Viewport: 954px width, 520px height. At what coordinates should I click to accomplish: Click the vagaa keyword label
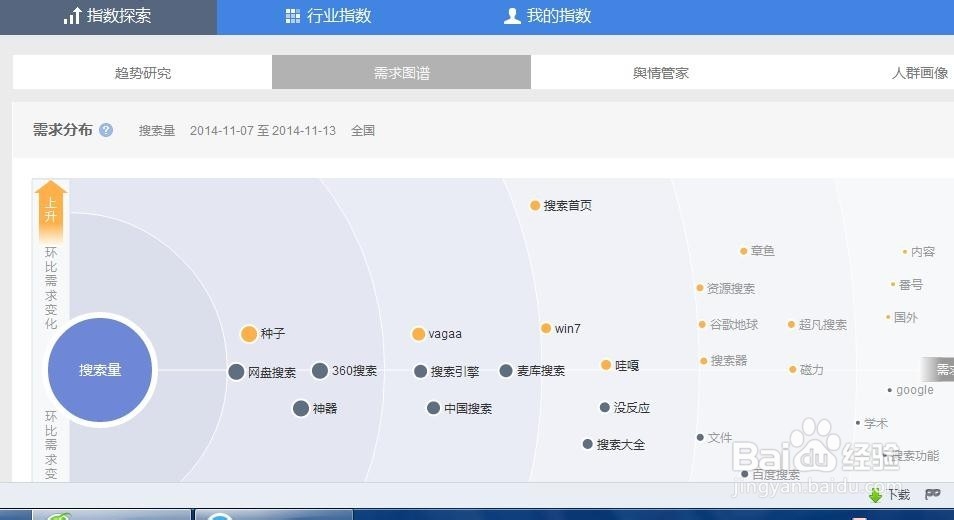coord(445,334)
